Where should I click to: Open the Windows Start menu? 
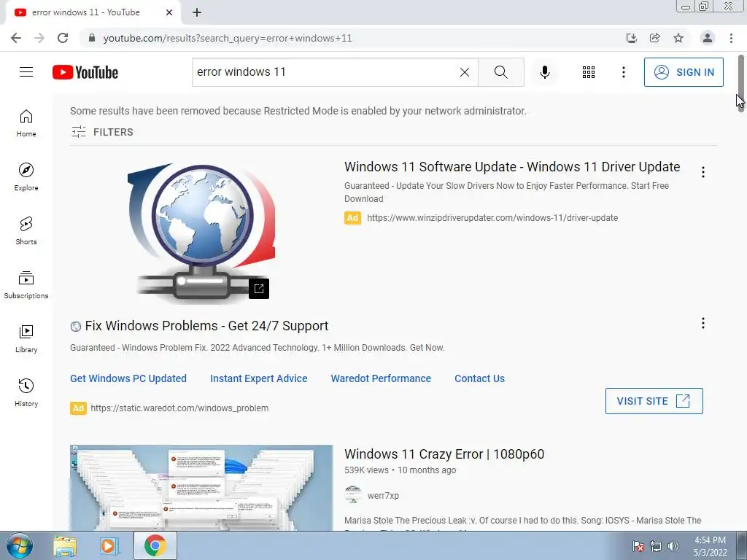(x=20, y=546)
